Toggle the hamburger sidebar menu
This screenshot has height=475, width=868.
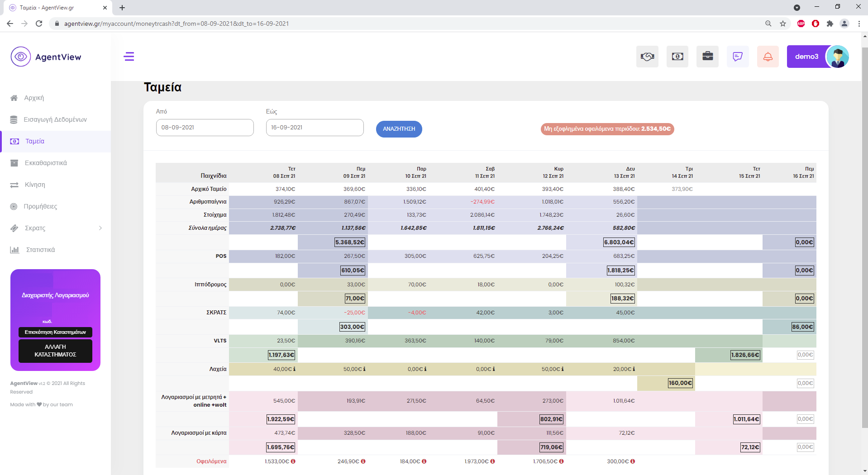tap(129, 57)
